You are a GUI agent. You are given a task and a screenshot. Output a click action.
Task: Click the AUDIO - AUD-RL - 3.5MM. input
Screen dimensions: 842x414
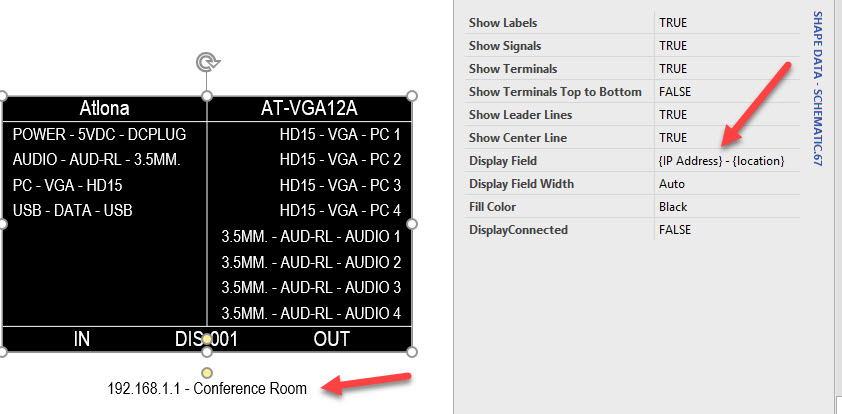coord(97,159)
